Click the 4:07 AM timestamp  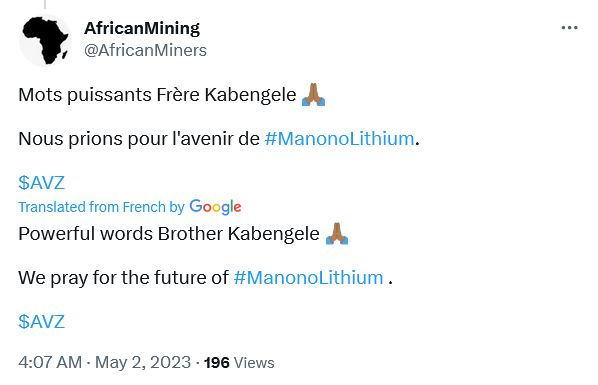(50, 362)
